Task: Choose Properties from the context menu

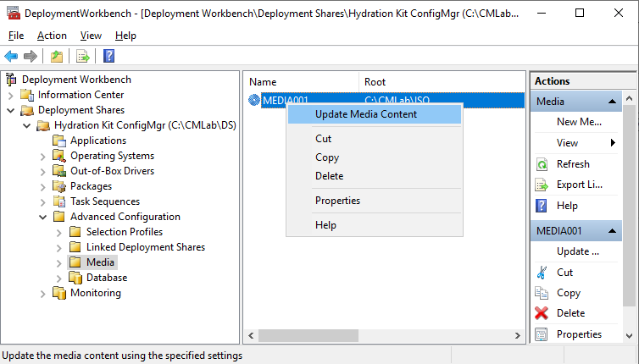Action: point(375,201)
